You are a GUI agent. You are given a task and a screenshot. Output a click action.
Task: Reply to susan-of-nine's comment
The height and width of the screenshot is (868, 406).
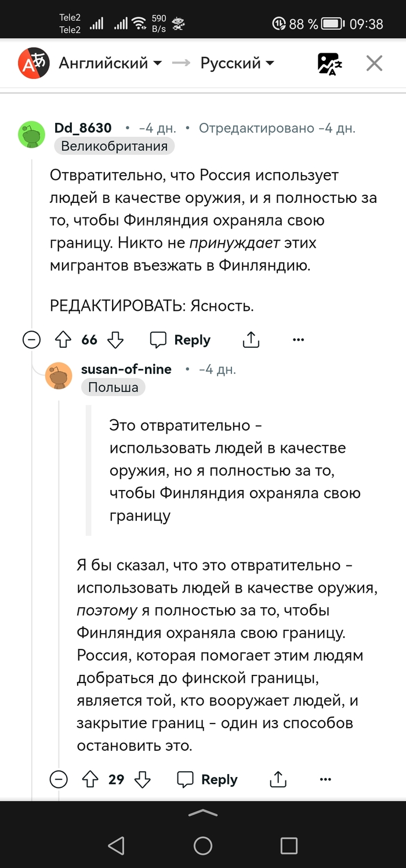(x=207, y=779)
